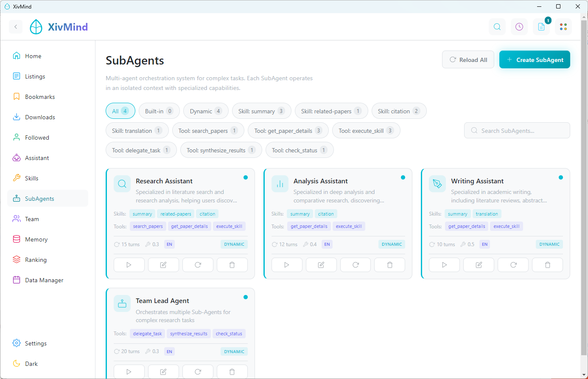588x379 pixels.
Task: Click the Team Lead Agent robot icon
Action: click(x=122, y=303)
